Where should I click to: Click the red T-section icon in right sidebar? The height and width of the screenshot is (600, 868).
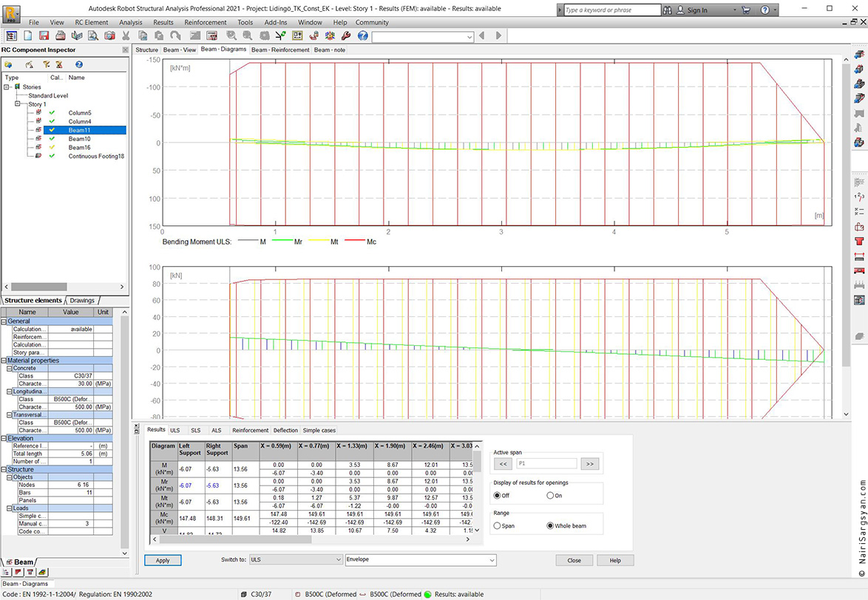pyautogui.click(x=859, y=241)
